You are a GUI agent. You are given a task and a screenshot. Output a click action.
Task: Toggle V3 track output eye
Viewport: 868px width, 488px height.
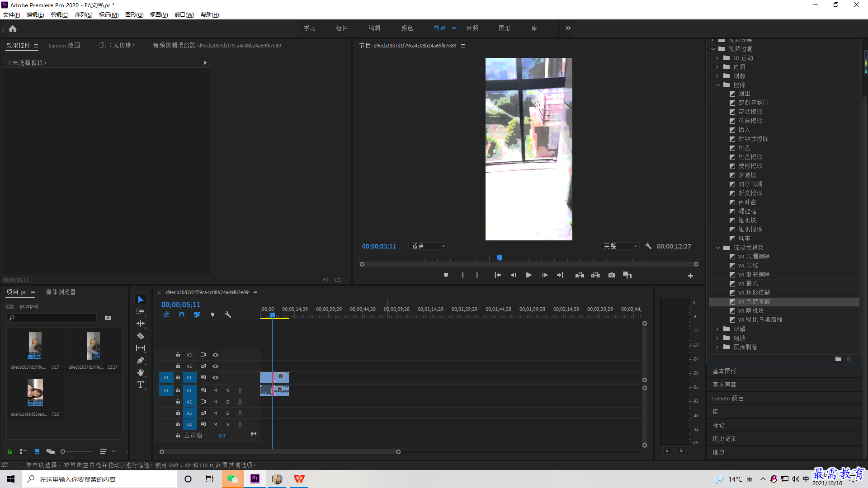click(216, 355)
